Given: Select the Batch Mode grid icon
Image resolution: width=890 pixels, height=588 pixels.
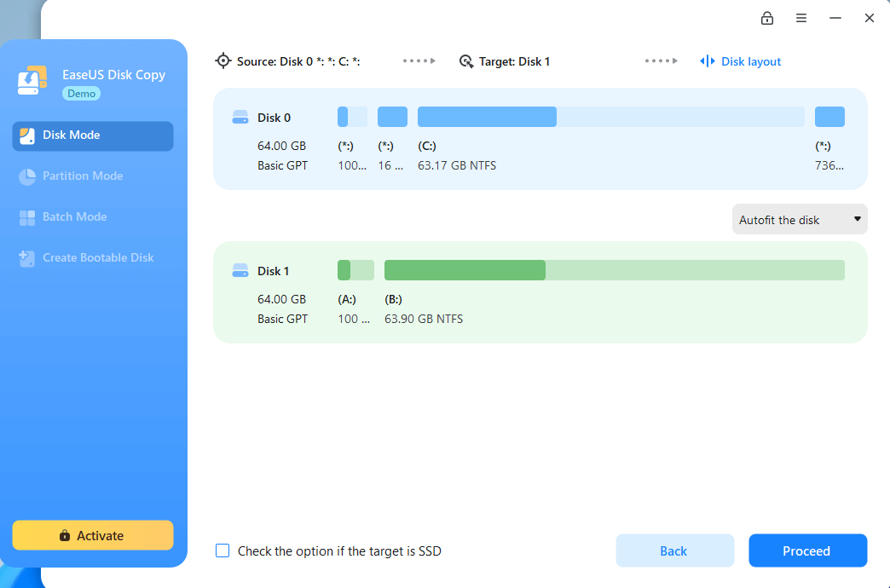Looking at the screenshot, I should pyautogui.click(x=27, y=217).
